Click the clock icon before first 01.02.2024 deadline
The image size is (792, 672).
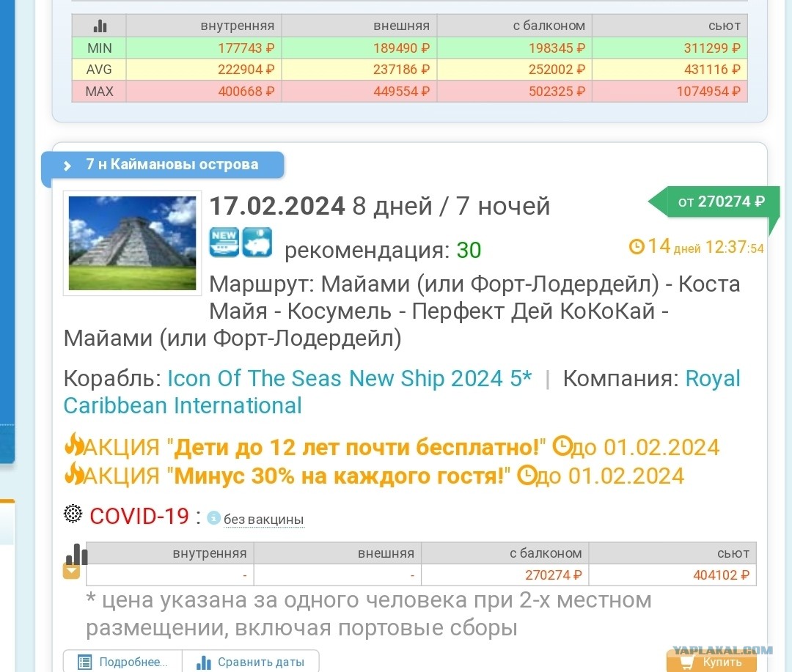point(561,446)
